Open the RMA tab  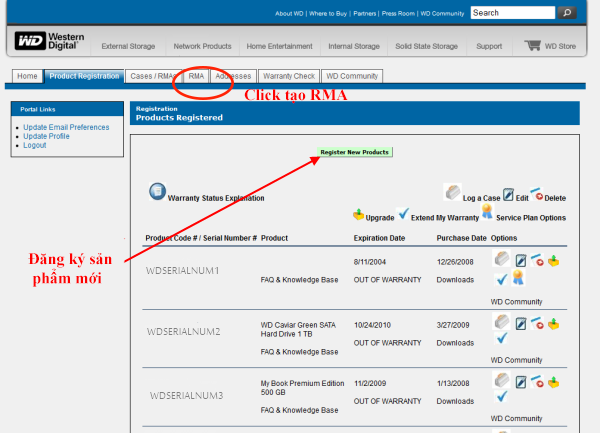click(196, 76)
